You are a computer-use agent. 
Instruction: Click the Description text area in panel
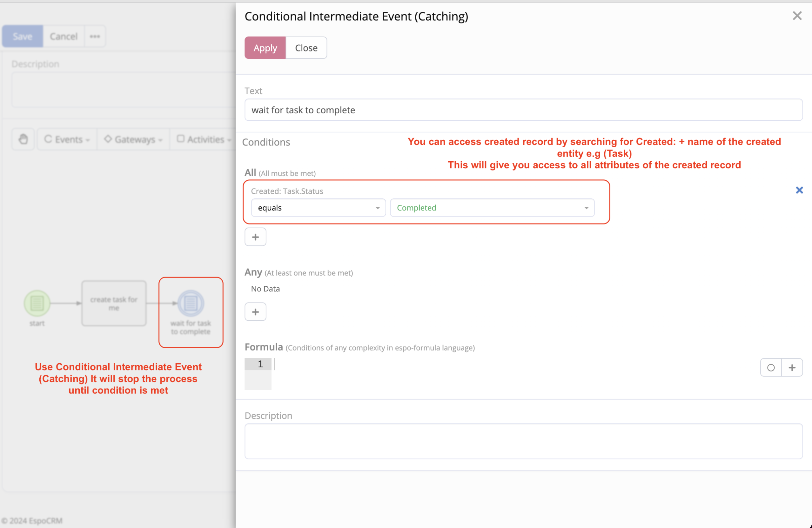click(x=523, y=441)
